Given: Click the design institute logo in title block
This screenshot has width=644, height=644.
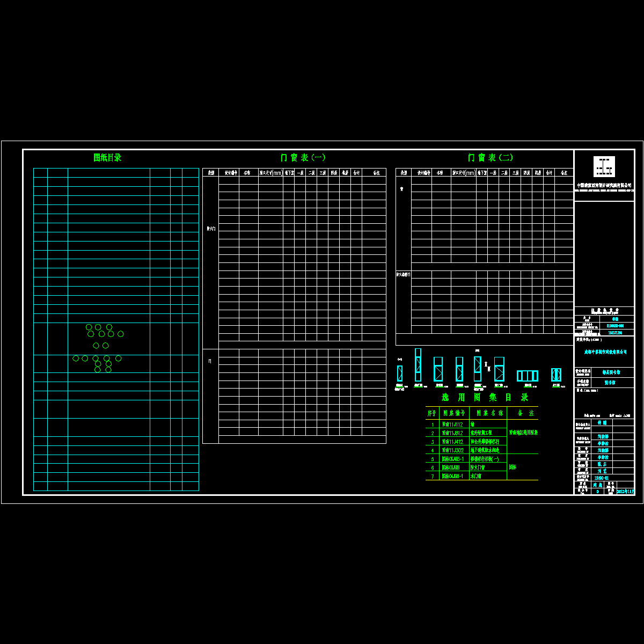Looking at the screenshot, I should (x=604, y=166).
